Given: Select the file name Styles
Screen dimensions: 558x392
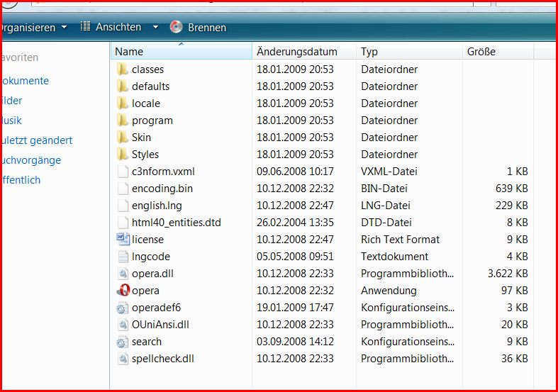Looking at the screenshot, I should (x=145, y=155).
